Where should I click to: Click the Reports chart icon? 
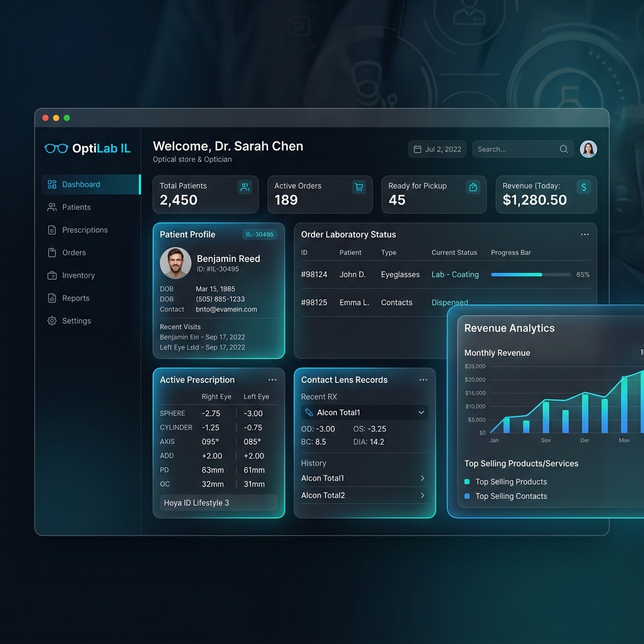52,298
